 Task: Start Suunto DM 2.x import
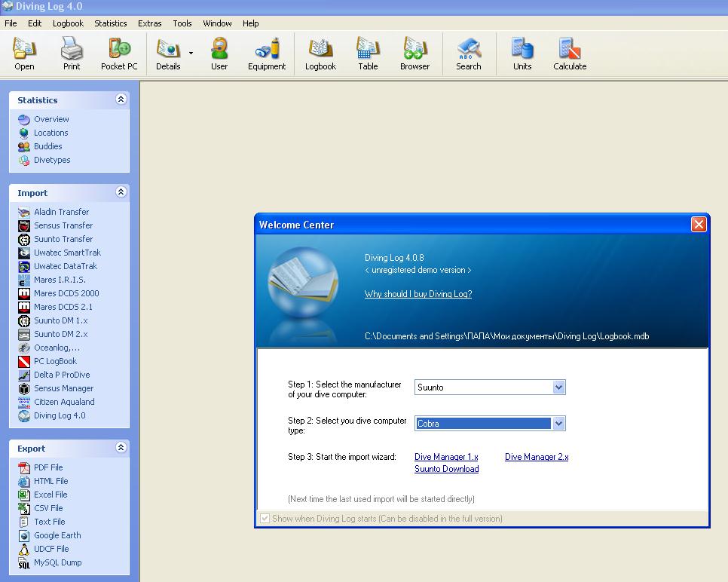[53, 334]
